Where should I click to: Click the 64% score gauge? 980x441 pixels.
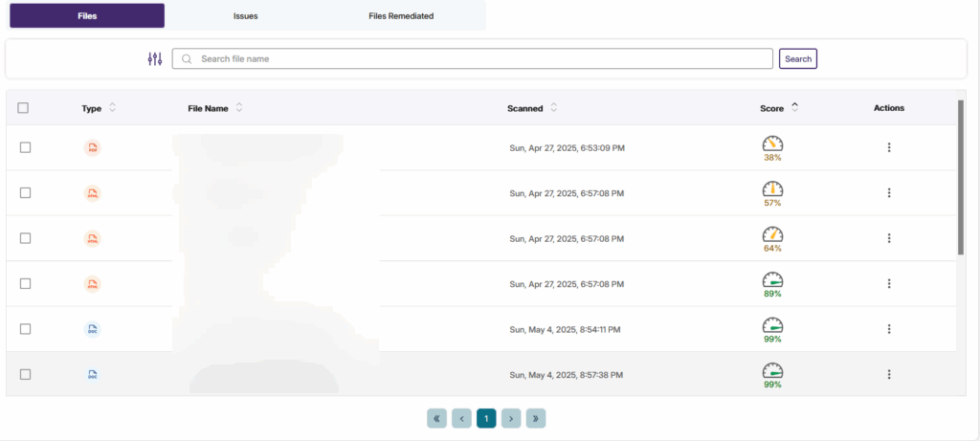point(772,235)
